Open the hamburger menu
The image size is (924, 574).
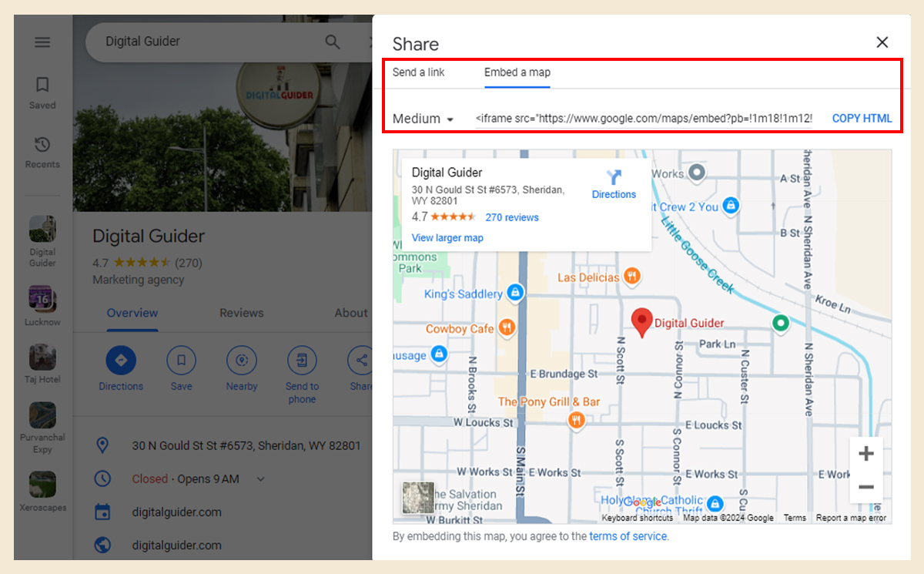coord(42,42)
